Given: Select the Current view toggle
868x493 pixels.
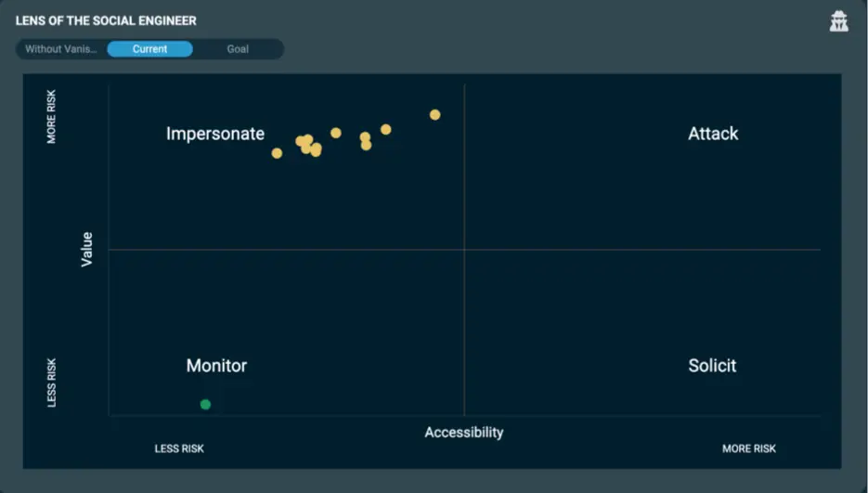Looking at the screenshot, I should tap(149, 49).
